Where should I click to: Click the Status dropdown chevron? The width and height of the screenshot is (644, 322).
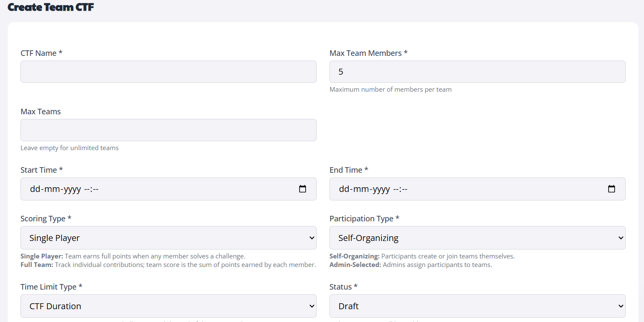[x=620, y=306]
